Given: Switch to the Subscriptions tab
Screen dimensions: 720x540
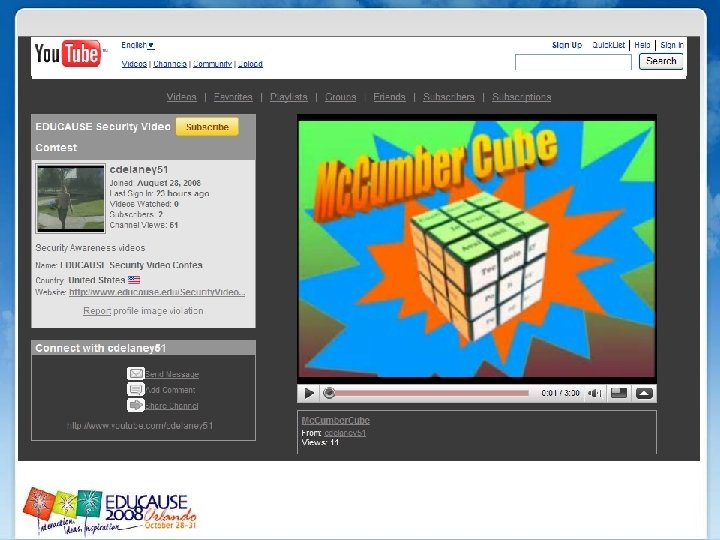Looking at the screenshot, I should point(522,97).
